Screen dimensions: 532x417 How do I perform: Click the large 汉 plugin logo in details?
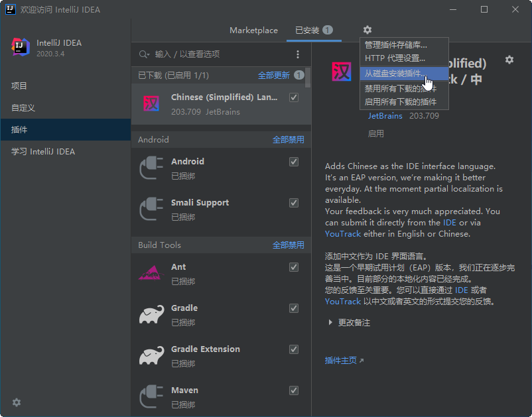coord(342,72)
